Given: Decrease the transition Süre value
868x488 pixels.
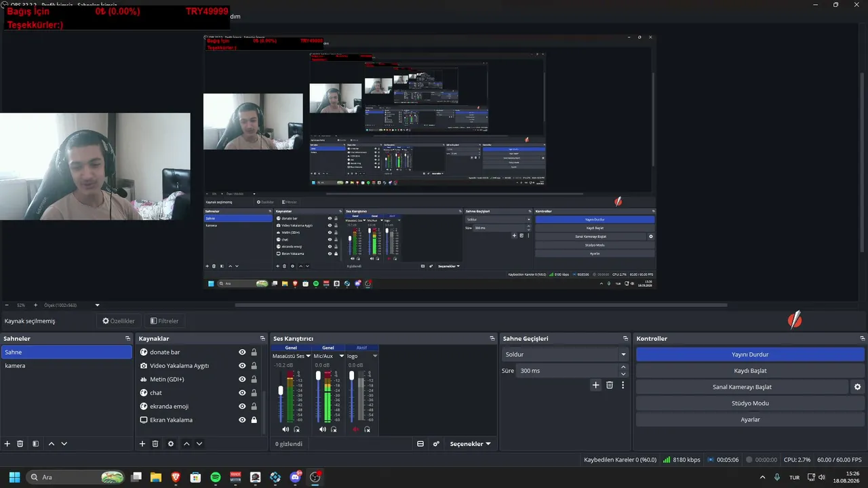Looking at the screenshot, I should (x=623, y=374).
